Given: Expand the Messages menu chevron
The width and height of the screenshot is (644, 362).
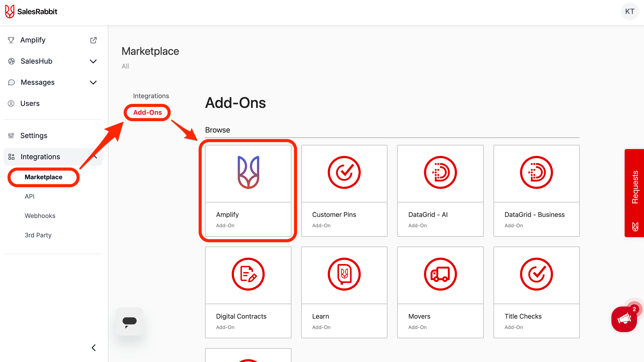Looking at the screenshot, I should (x=93, y=83).
